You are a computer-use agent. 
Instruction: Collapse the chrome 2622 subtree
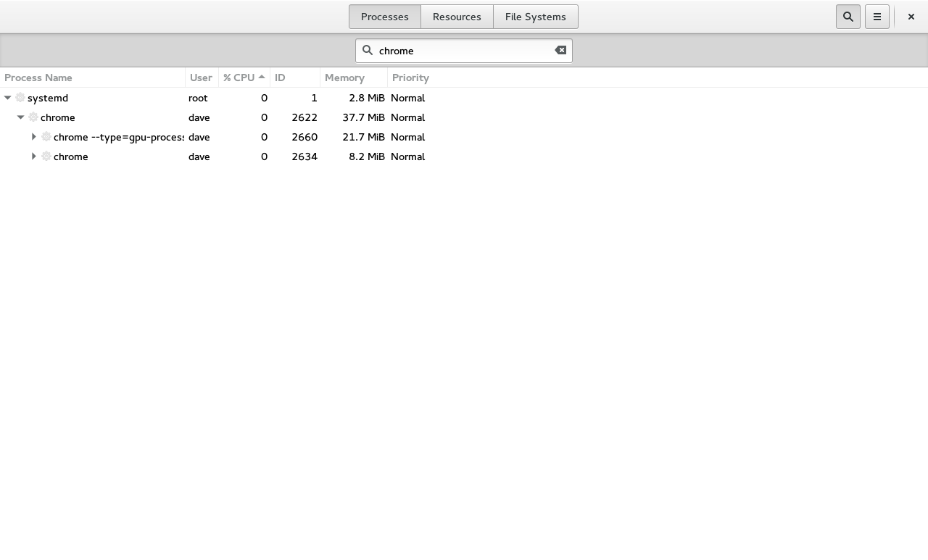21,117
